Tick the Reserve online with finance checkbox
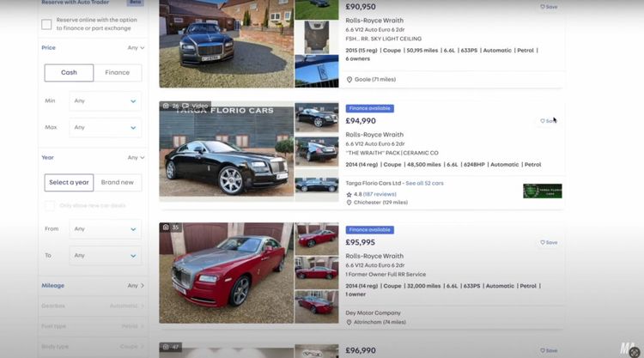This screenshot has width=644, height=358. coord(46,24)
